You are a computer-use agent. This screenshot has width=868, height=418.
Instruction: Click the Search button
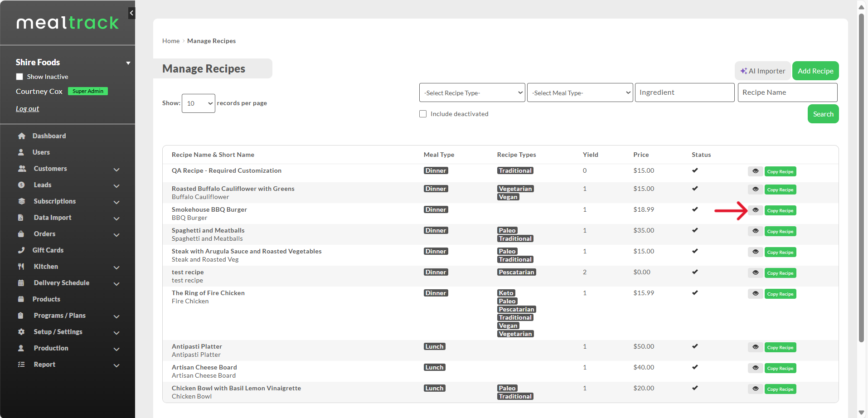point(823,114)
